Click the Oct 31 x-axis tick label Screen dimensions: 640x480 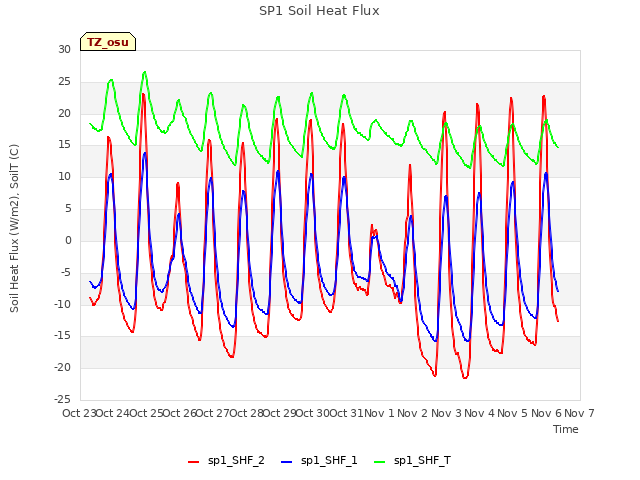pyautogui.click(x=346, y=413)
